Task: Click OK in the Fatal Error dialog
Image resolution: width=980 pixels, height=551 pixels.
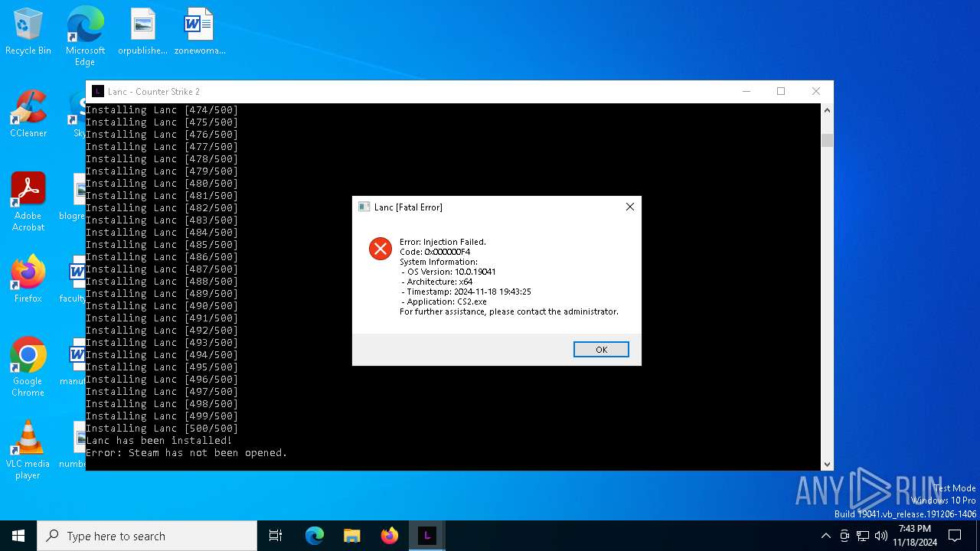Action: [601, 350]
